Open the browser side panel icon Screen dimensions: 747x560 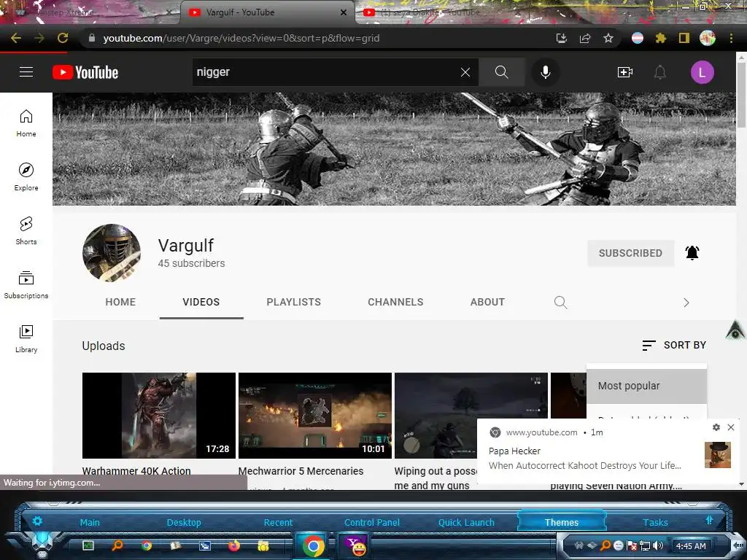pos(684,38)
